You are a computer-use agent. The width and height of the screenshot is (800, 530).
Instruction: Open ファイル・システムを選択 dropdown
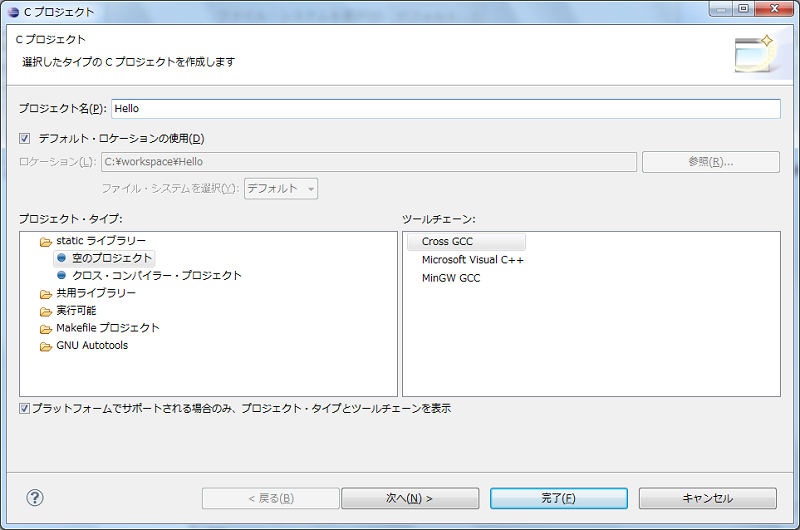click(x=281, y=189)
